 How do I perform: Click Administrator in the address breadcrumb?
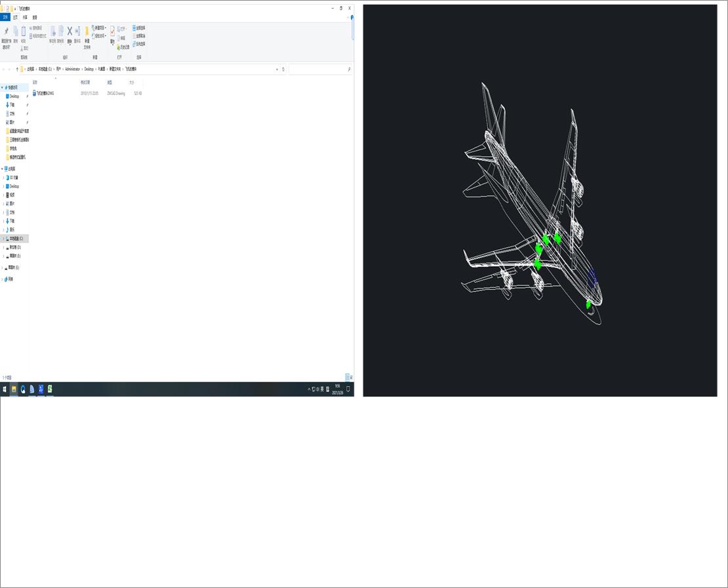(x=72, y=69)
